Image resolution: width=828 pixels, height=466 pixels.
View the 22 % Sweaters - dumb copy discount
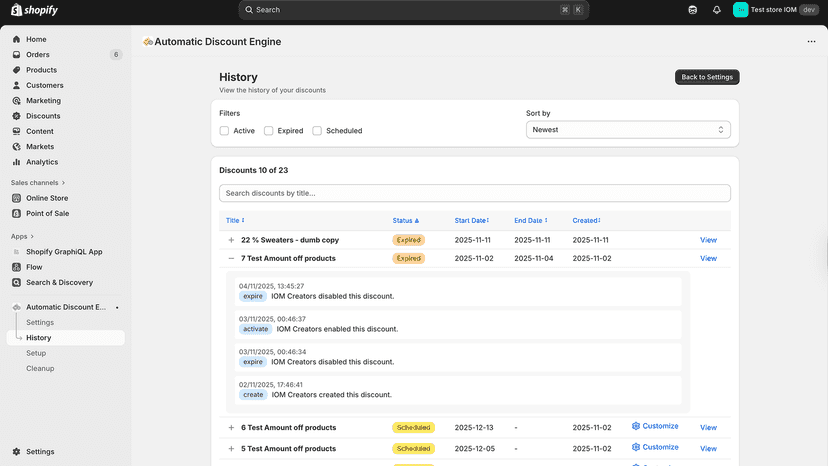pos(708,240)
